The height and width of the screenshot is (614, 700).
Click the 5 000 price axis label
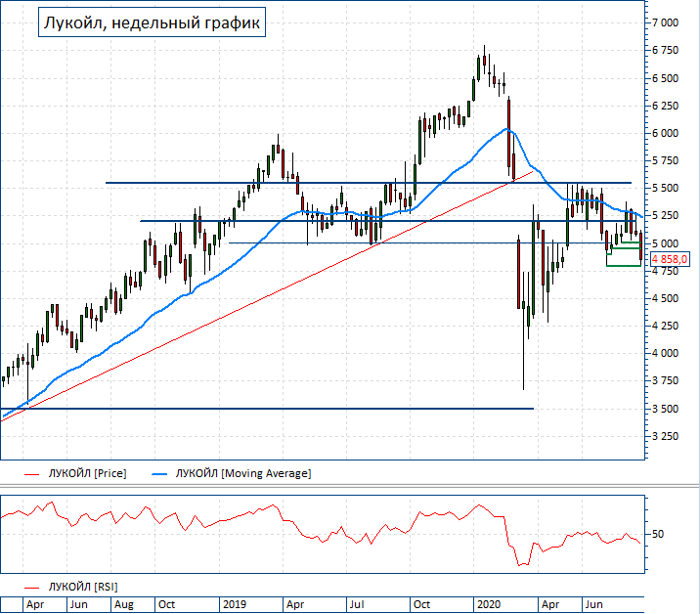pyautogui.click(x=665, y=243)
